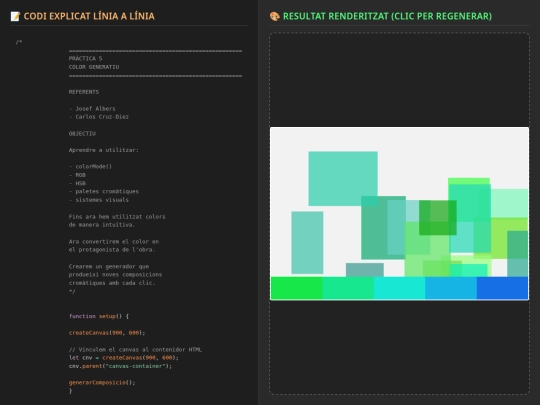Click the '- paletes cromàtiques' line

pyautogui.click(x=104, y=191)
